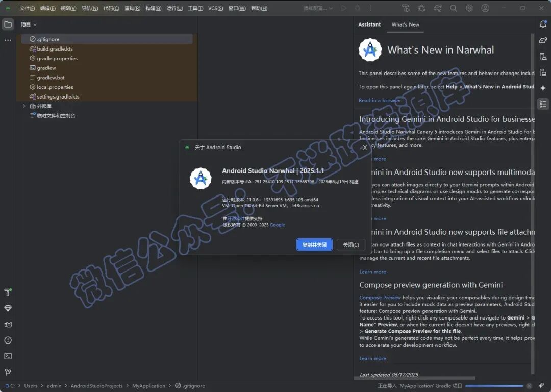Open the Terminal tool window icon

pyautogui.click(x=8, y=356)
